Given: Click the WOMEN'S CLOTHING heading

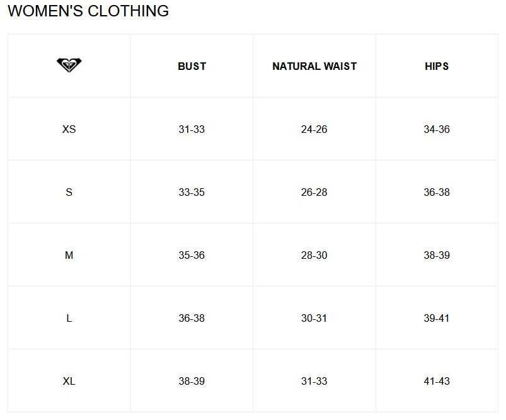Looking at the screenshot, I should (88, 11).
